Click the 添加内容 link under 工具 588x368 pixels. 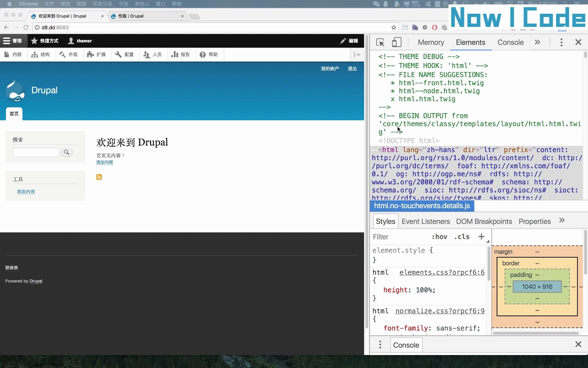(26, 191)
